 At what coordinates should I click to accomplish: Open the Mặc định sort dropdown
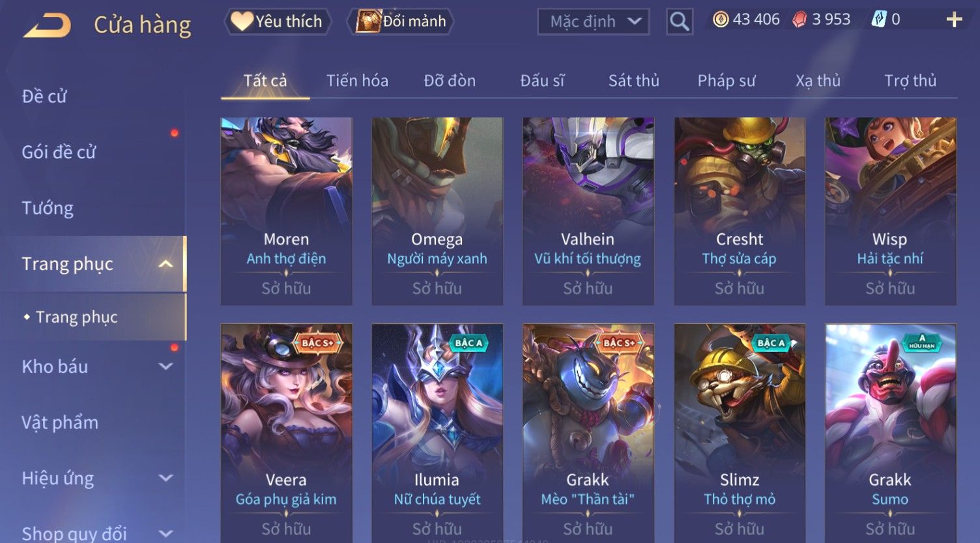[594, 22]
